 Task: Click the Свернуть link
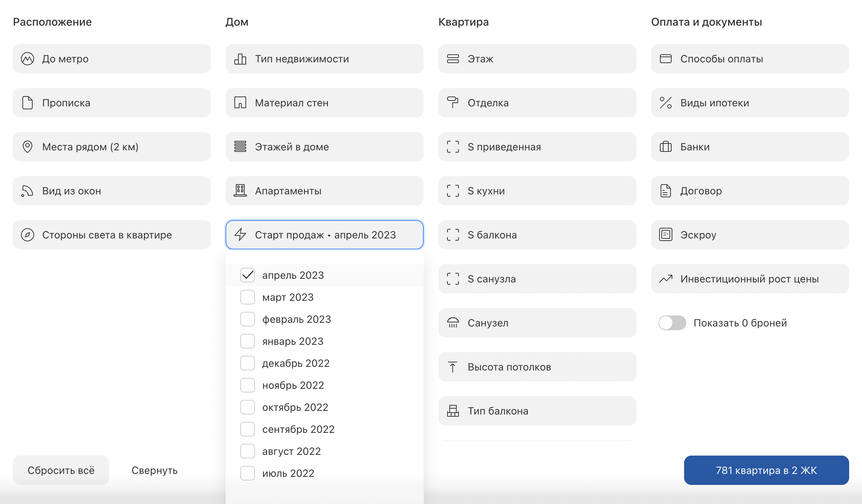[154, 470]
